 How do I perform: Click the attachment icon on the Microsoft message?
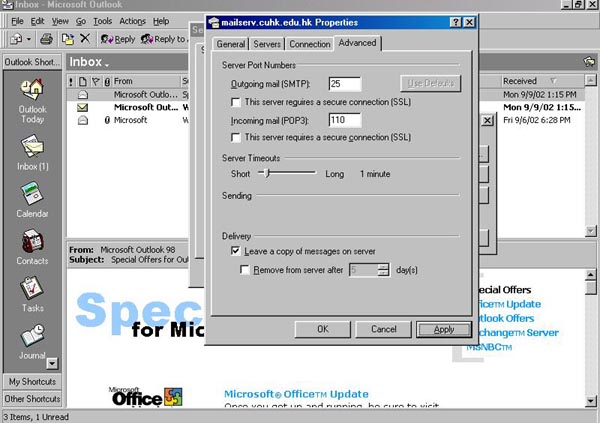(107, 120)
